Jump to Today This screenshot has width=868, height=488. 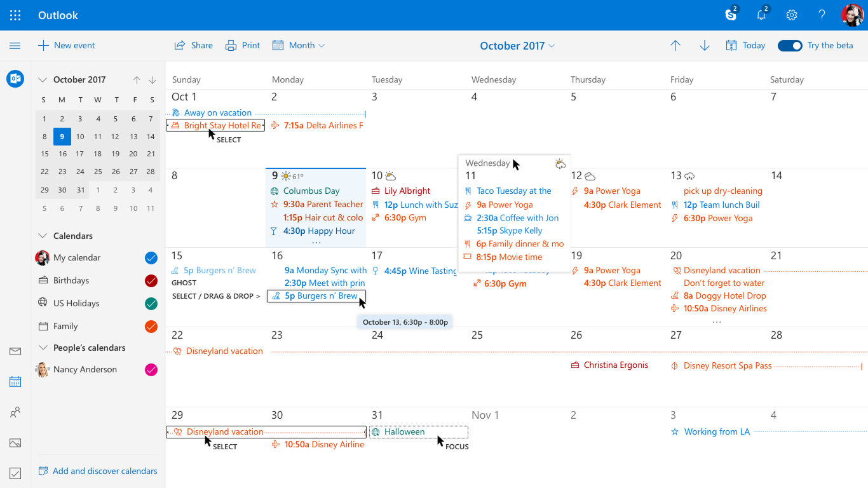pyautogui.click(x=746, y=46)
